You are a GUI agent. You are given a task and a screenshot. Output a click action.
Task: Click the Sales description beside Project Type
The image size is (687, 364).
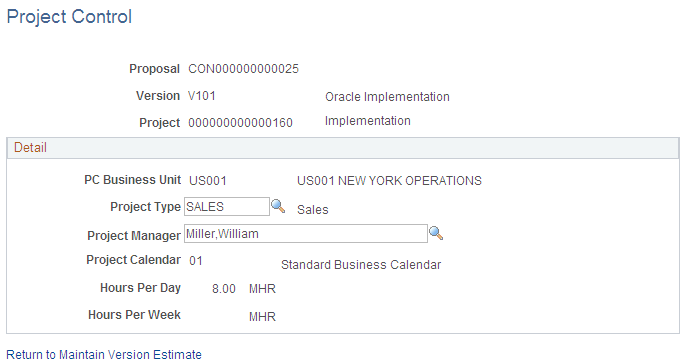click(x=313, y=210)
